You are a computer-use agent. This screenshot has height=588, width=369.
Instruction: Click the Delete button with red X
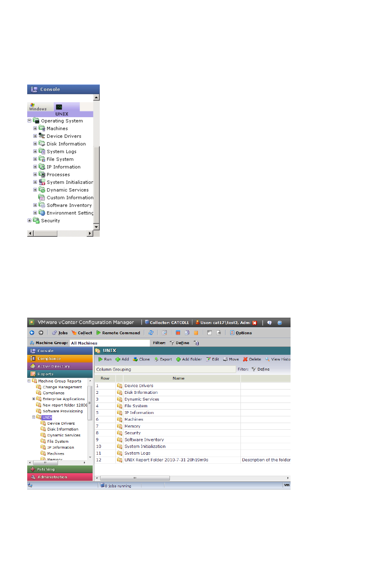pyautogui.click(x=252, y=360)
